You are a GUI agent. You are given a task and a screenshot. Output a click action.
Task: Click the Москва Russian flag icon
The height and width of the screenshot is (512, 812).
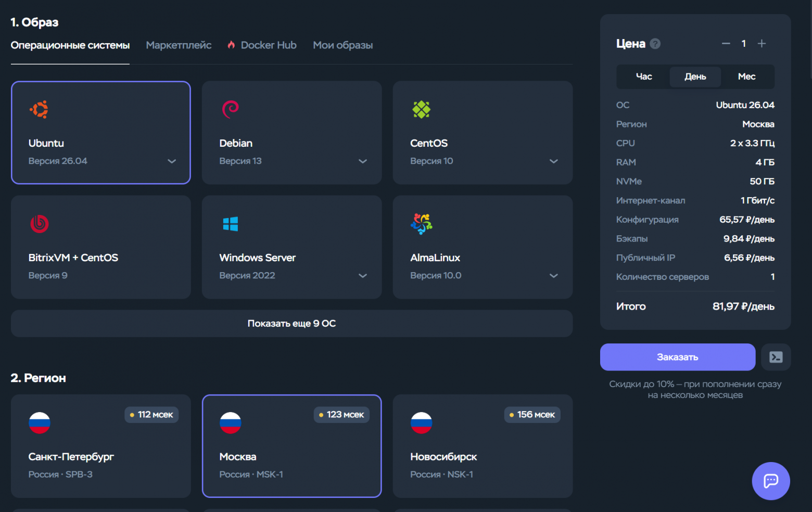pos(231,423)
